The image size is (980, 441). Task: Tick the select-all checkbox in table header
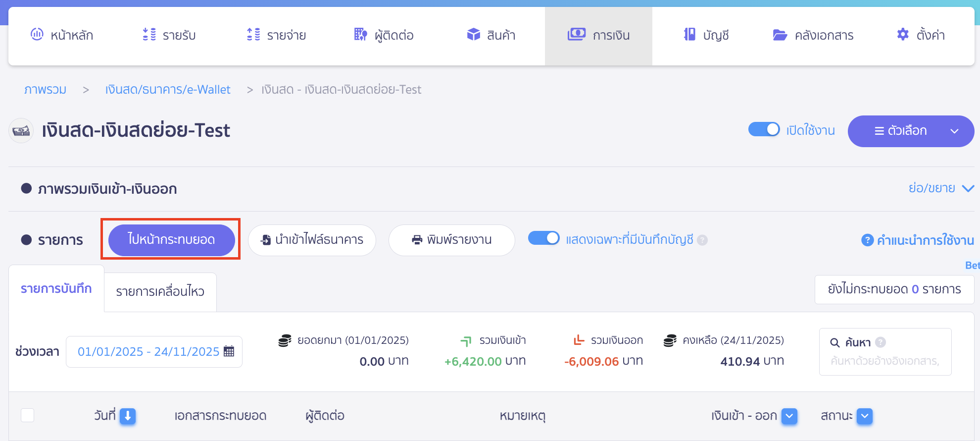(x=28, y=415)
